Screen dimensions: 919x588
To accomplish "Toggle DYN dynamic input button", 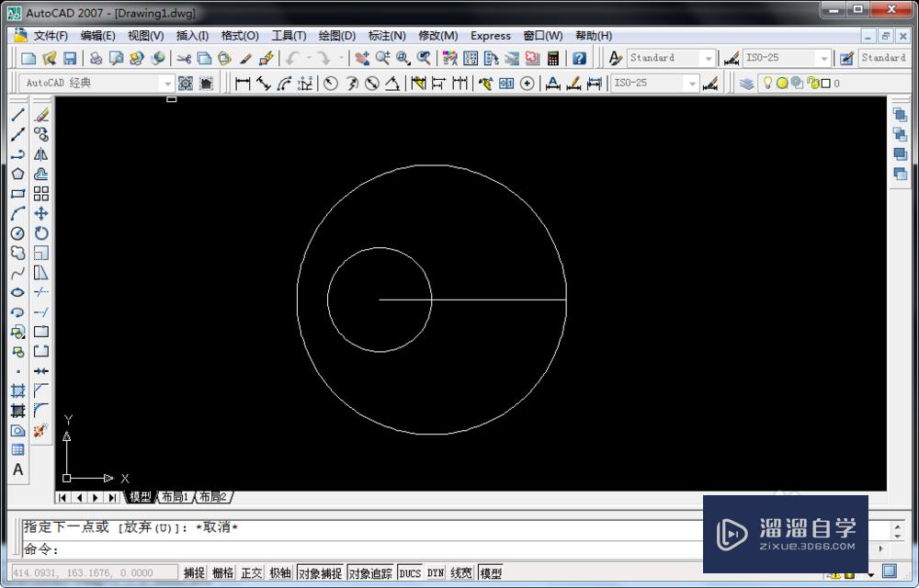I will pos(436,573).
